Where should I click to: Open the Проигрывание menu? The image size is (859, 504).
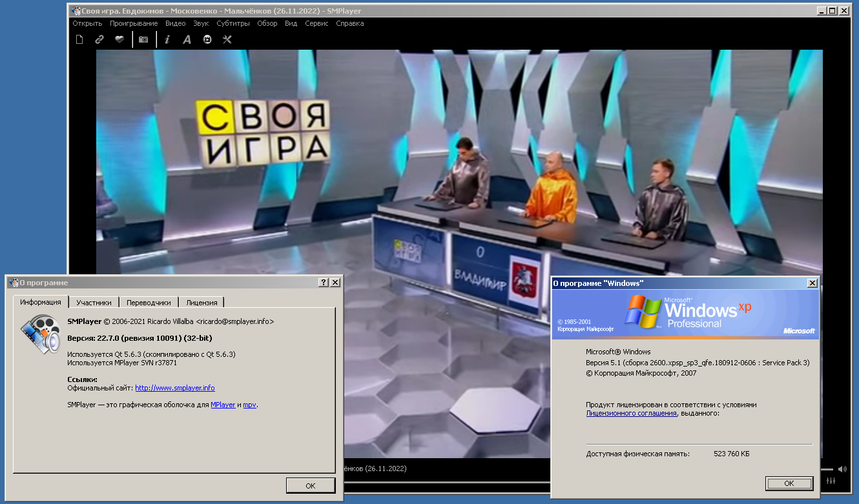click(x=134, y=23)
